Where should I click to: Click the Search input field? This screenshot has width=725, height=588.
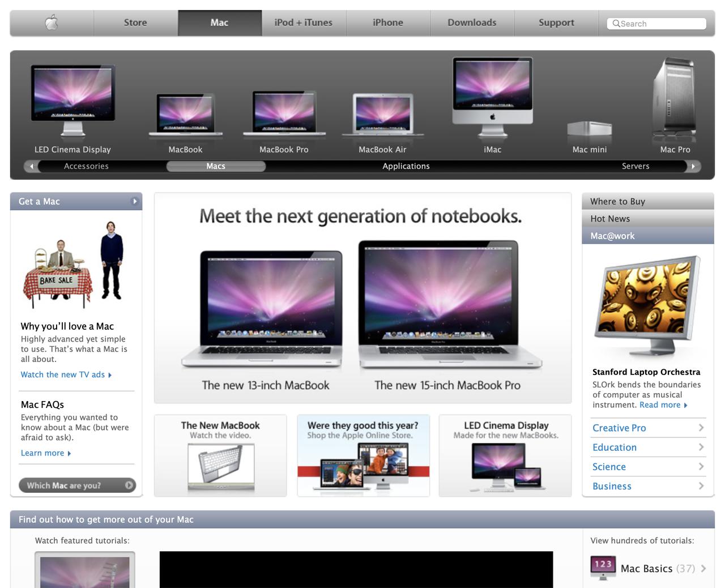tap(657, 23)
